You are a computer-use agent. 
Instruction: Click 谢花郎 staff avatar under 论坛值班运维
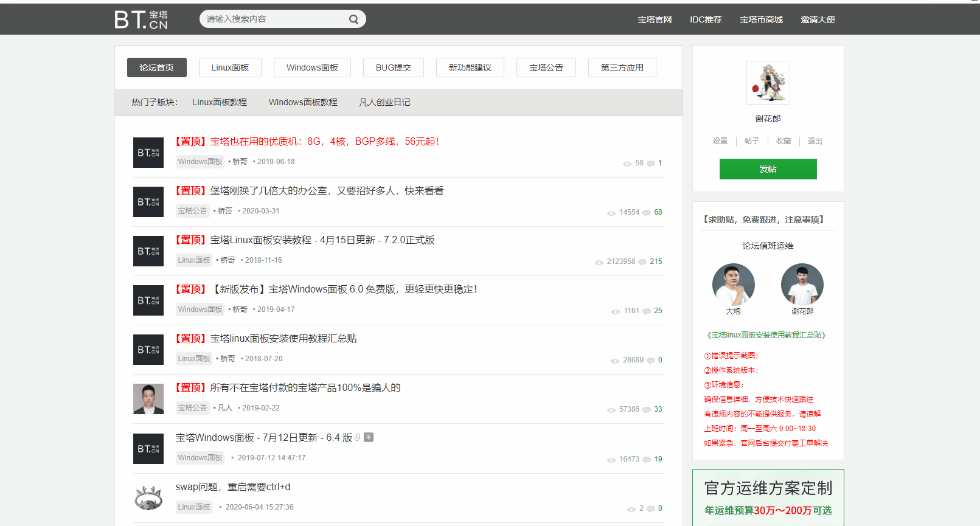[x=802, y=285]
